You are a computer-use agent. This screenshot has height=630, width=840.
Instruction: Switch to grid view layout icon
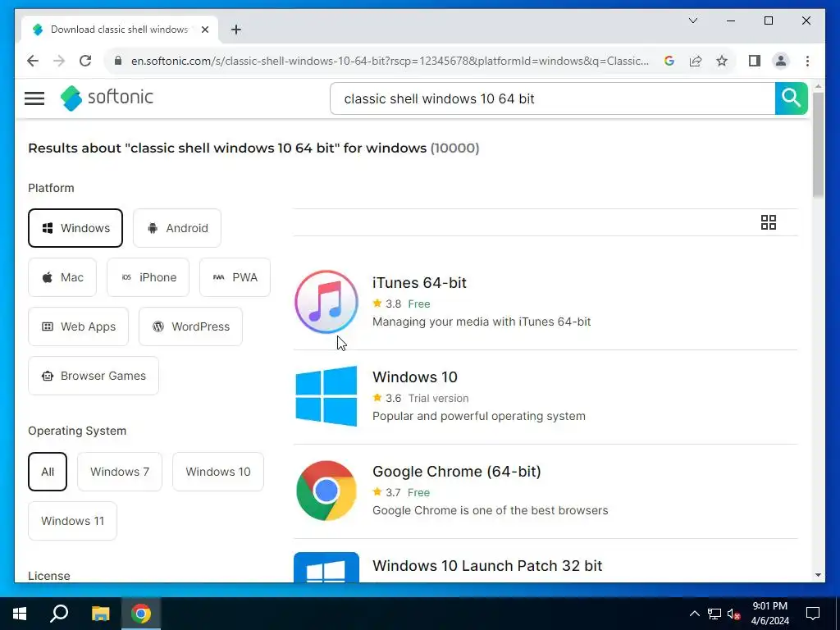pyautogui.click(x=768, y=222)
